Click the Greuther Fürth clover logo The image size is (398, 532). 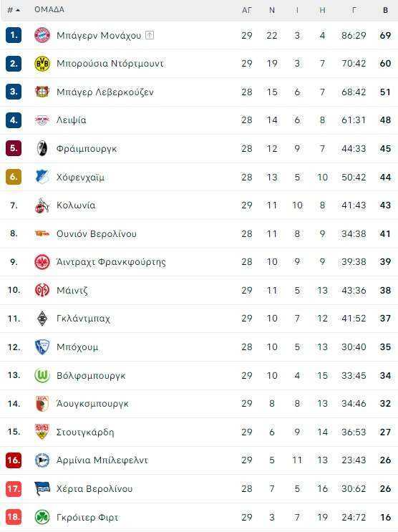42,517
